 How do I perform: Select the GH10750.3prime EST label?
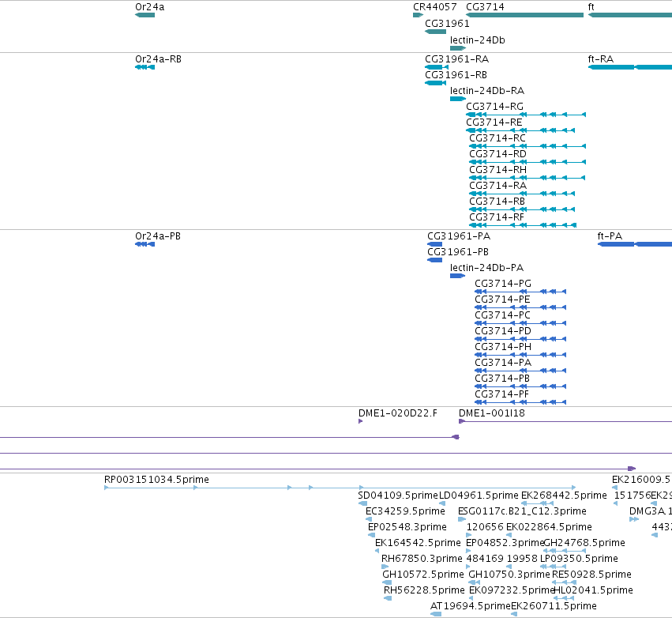[x=509, y=575]
